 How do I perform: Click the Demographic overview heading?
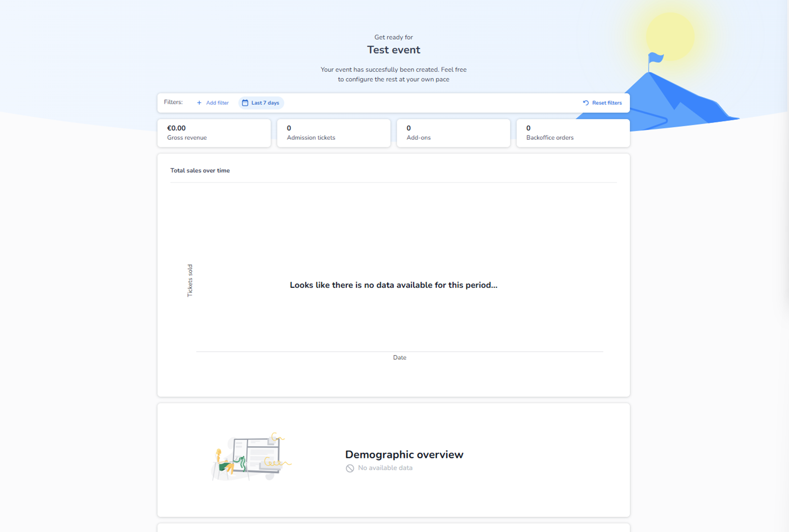click(x=404, y=455)
